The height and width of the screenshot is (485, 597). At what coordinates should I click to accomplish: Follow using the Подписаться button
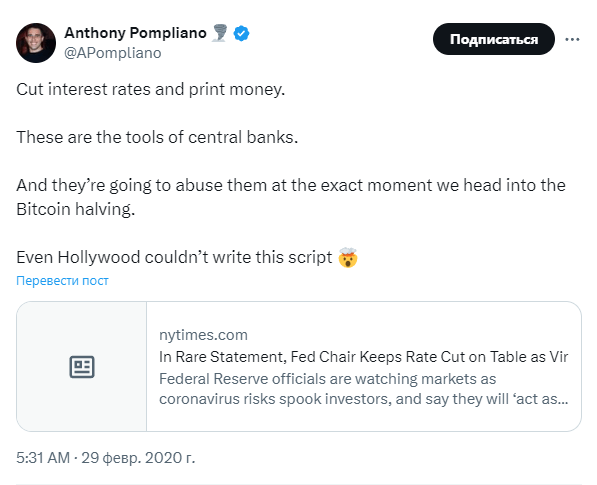point(493,39)
